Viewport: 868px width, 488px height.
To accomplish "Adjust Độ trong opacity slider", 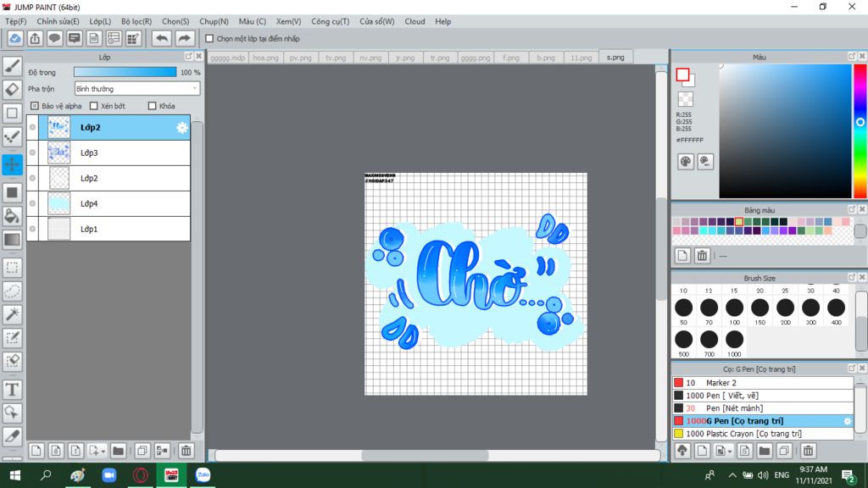I will pyautogui.click(x=125, y=73).
